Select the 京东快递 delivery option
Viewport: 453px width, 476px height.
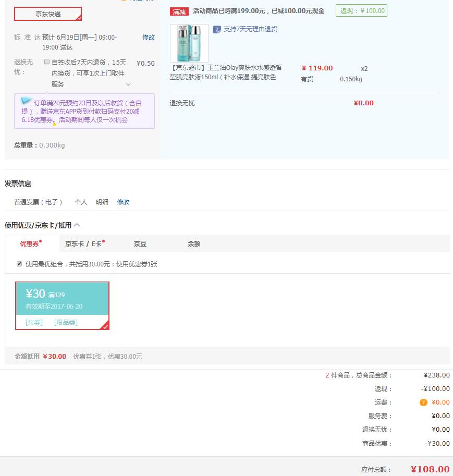point(48,14)
